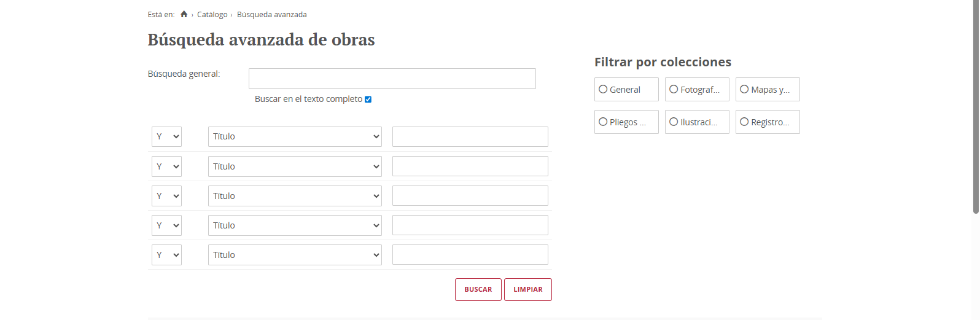Select the Fotograf... collection radio option

pos(674,89)
